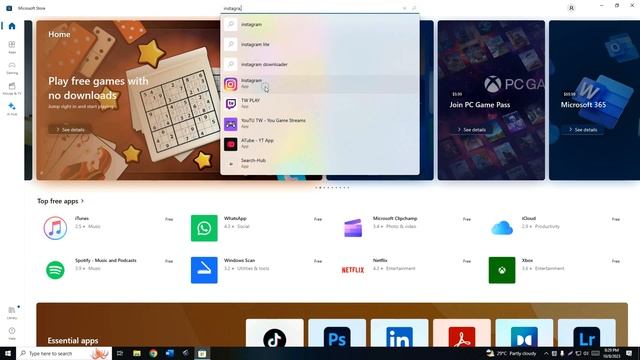Open the Apps section in the sidebar
This screenshot has height=360, width=640.
coord(12,47)
